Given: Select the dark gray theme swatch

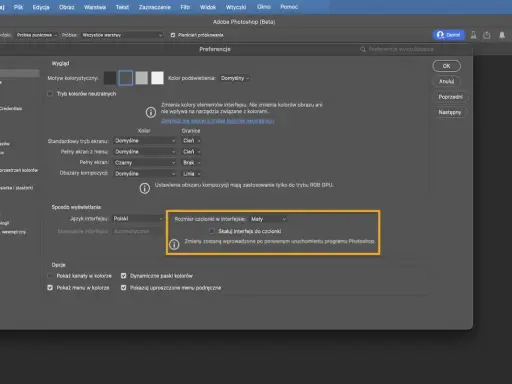Looking at the screenshot, I should [126, 78].
